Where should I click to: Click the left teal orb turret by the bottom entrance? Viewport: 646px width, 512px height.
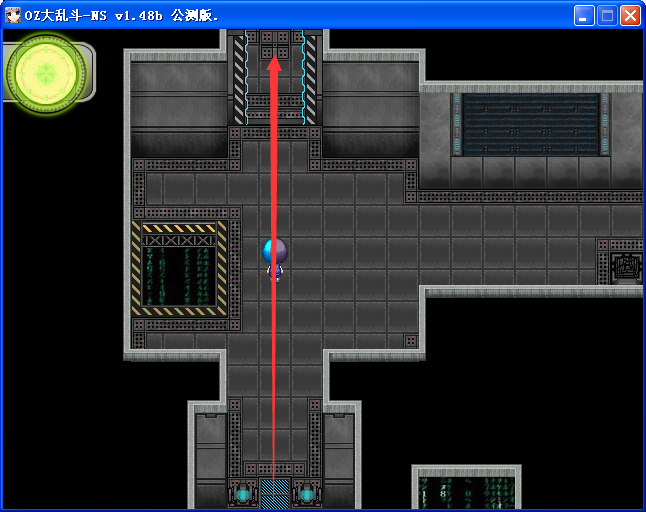243,493
